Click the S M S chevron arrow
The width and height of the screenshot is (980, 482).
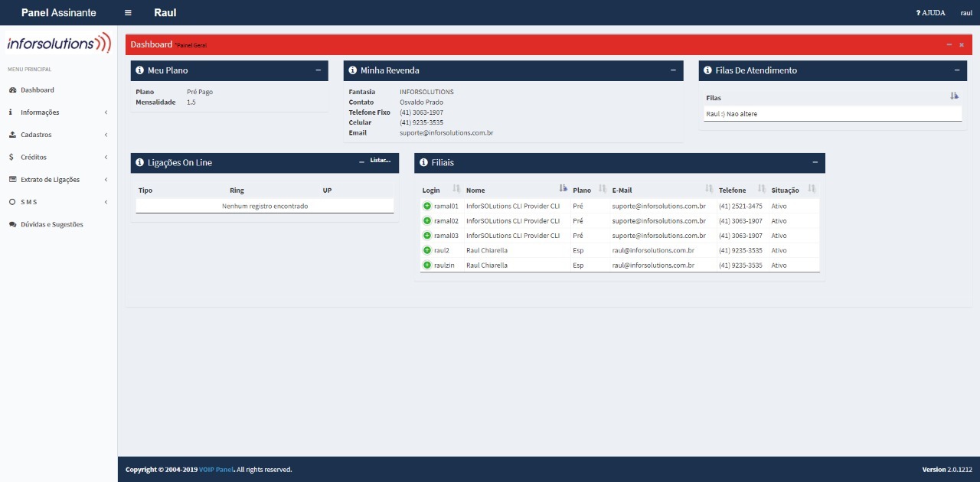point(106,202)
